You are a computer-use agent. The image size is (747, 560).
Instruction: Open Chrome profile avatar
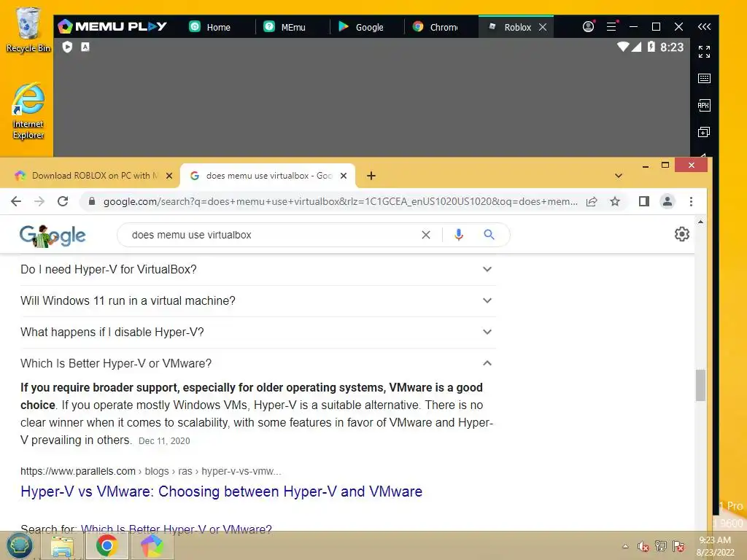click(667, 201)
